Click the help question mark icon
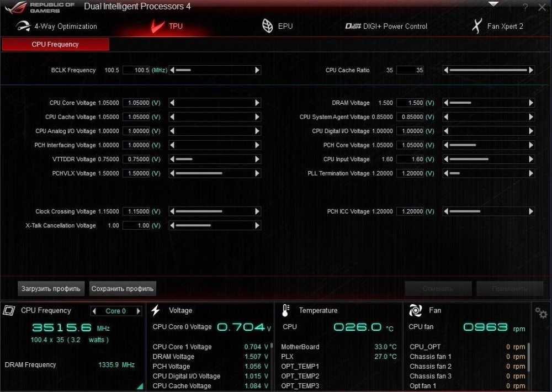 [x=525, y=7]
